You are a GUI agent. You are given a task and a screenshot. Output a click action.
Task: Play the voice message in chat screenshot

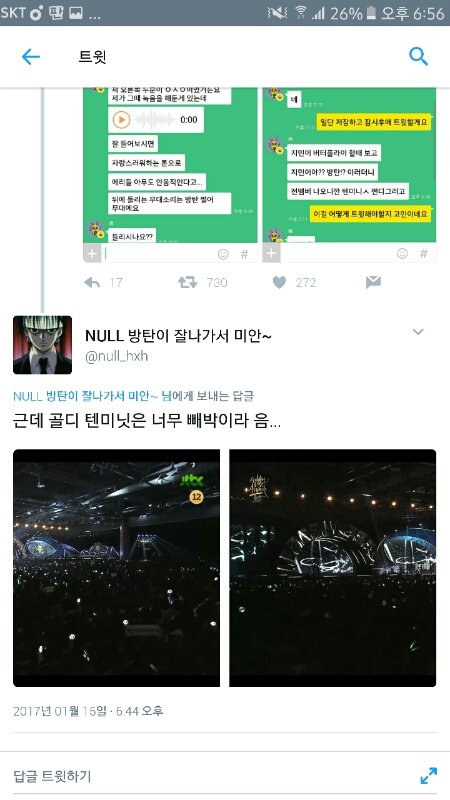[x=121, y=120]
